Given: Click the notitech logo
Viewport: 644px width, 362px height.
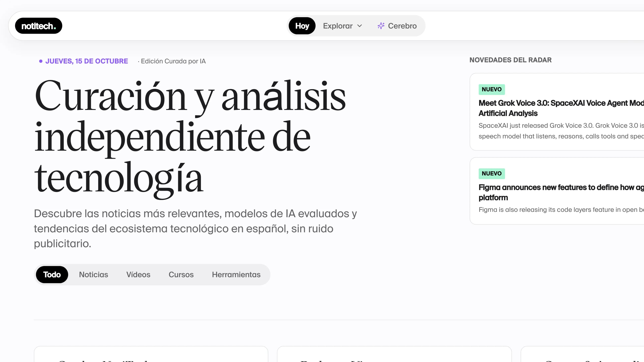Looking at the screenshot, I should [39, 26].
